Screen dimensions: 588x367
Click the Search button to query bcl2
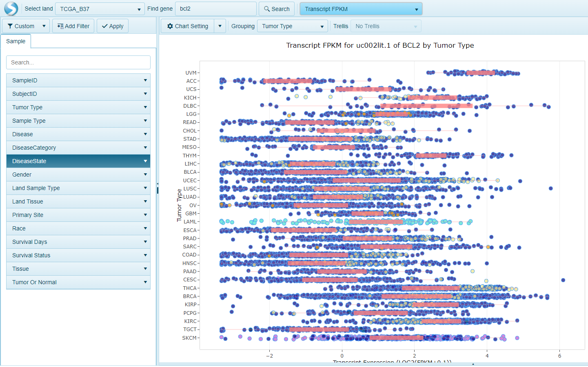(x=276, y=8)
